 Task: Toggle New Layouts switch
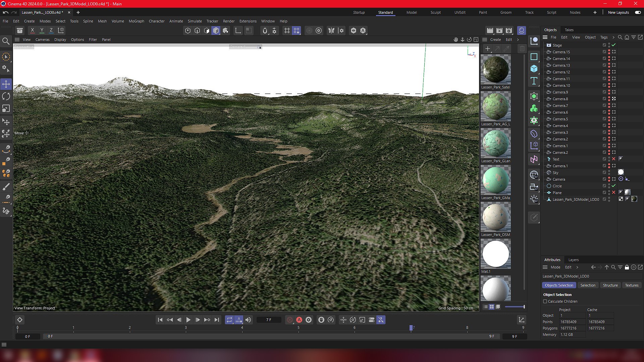(x=638, y=12)
